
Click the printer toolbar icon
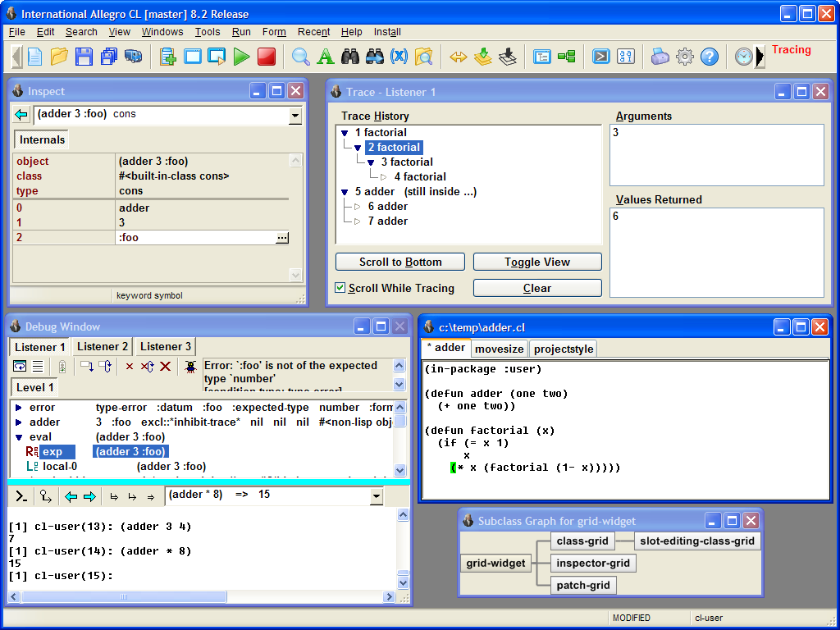tap(660, 57)
